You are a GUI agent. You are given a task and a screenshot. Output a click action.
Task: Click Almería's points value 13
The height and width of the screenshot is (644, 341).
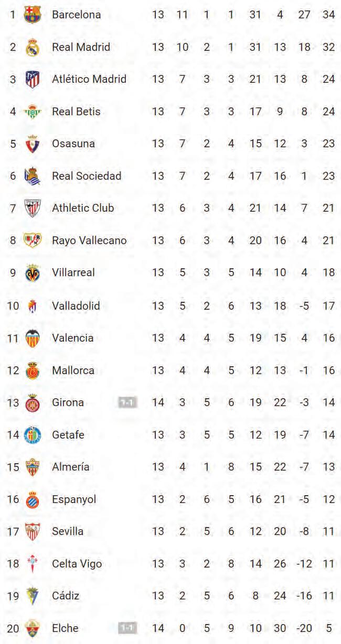tap(328, 467)
